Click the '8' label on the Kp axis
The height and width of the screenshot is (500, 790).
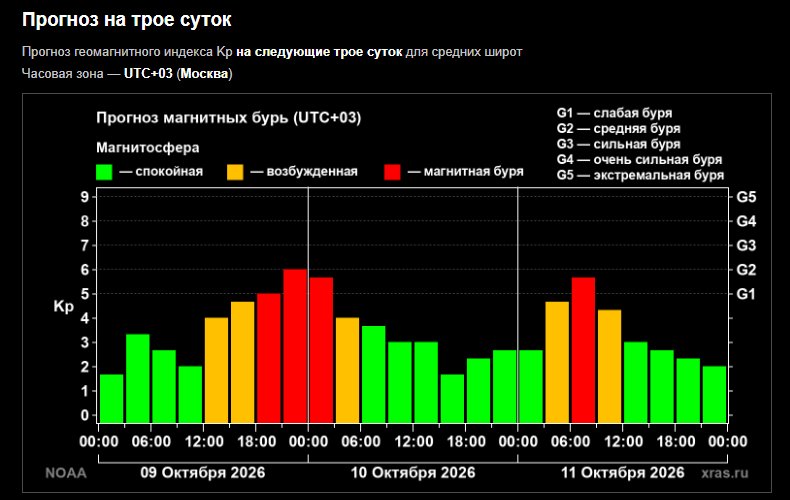pyautogui.click(x=84, y=221)
